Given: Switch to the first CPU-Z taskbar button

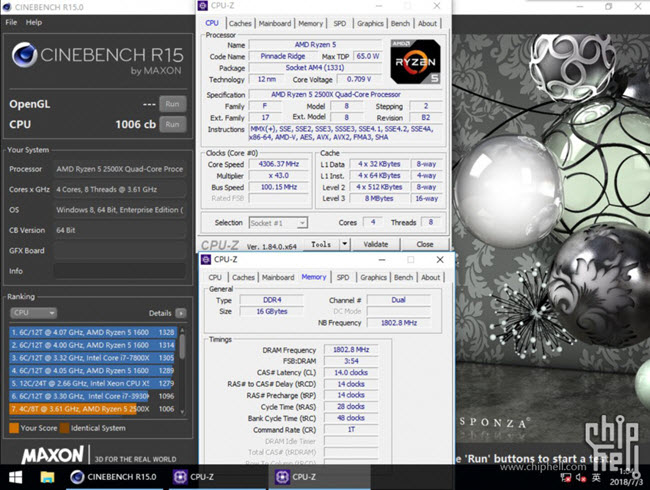Looking at the screenshot, I should 194,476.
